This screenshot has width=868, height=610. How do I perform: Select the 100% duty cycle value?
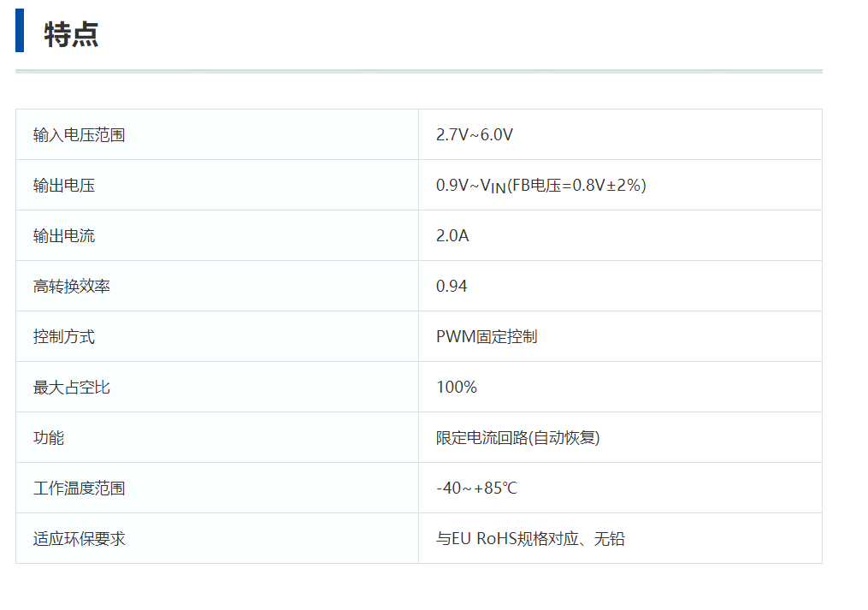(455, 387)
